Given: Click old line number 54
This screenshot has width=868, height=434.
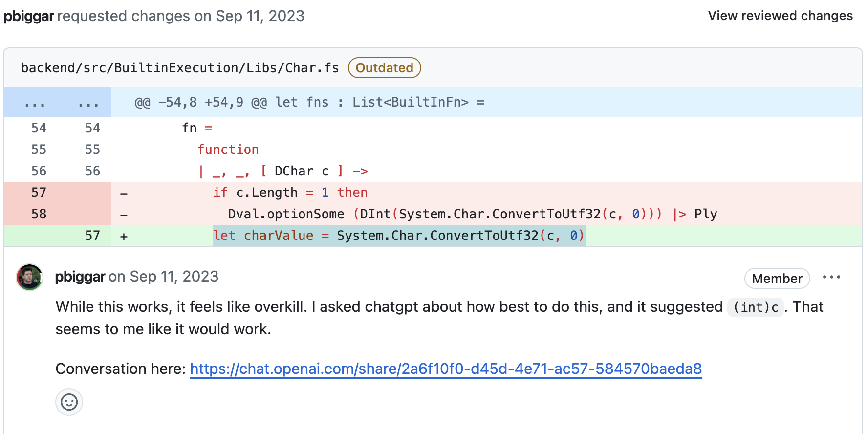Looking at the screenshot, I should 39,128.
